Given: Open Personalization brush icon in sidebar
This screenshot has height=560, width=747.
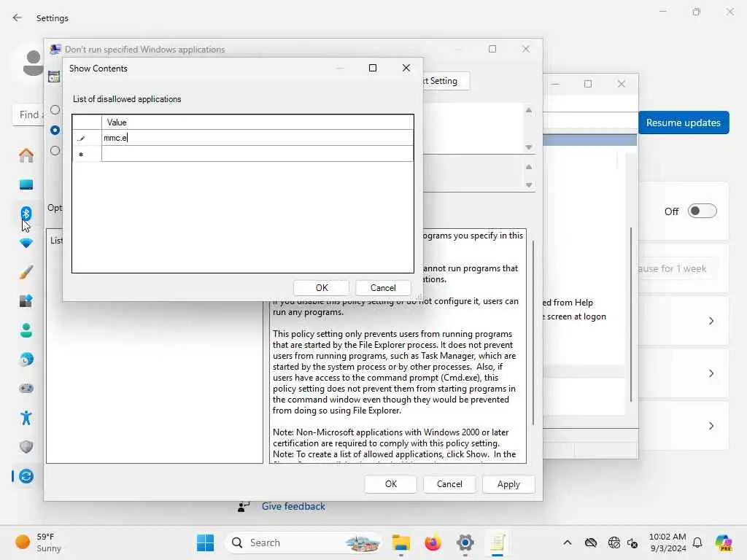Looking at the screenshot, I should (26, 272).
